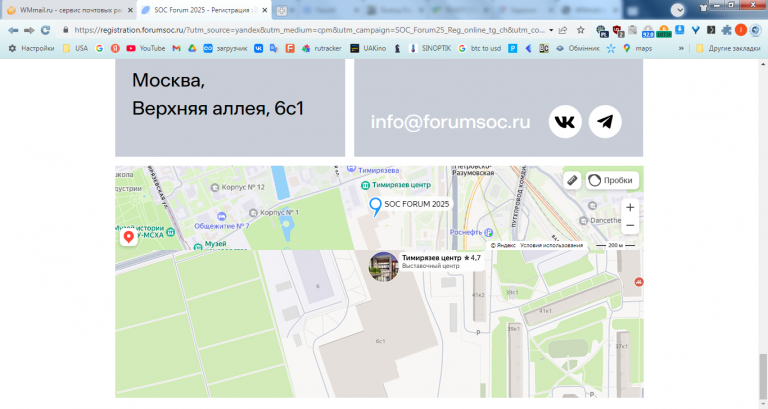Open the 92.0 gauge extension icon
The width and height of the screenshot is (768, 409).
648,31
